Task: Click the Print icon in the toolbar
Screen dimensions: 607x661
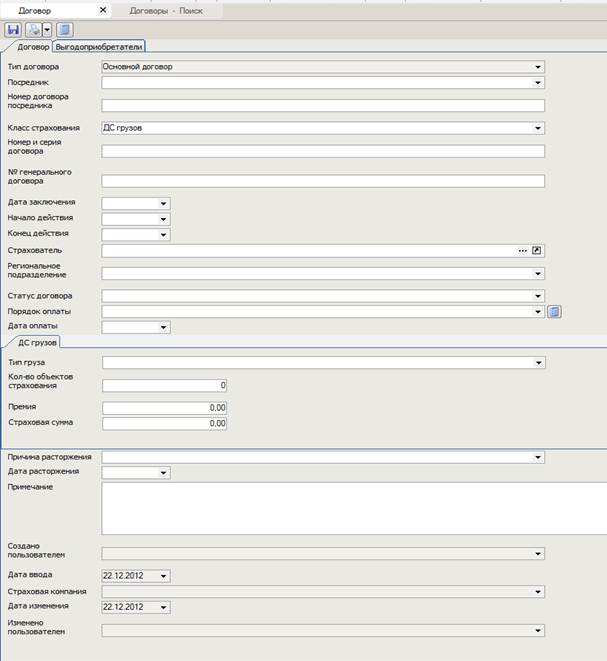Action: pyautogui.click(x=34, y=30)
